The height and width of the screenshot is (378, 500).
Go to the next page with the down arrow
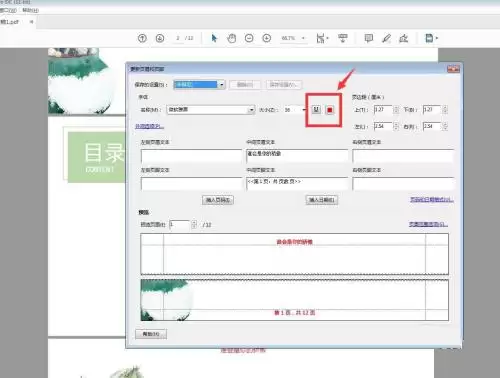tap(160, 38)
